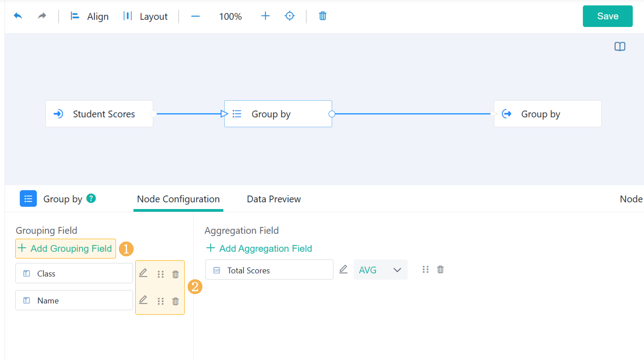Screen dimensions: 644x361
Task: Select the Student Scores input node
Action: 99,114
